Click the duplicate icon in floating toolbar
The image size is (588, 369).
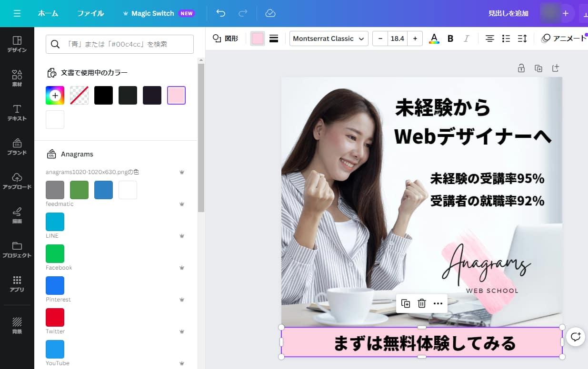(406, 303)
